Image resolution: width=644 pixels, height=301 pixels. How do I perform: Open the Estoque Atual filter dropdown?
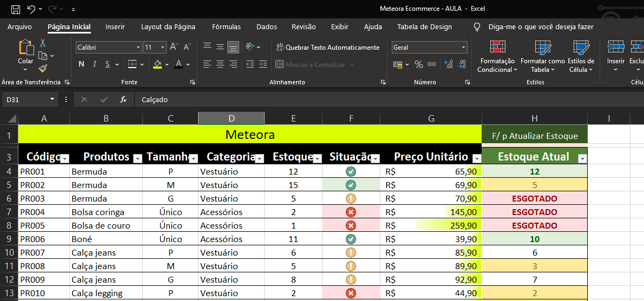(582, 159)
